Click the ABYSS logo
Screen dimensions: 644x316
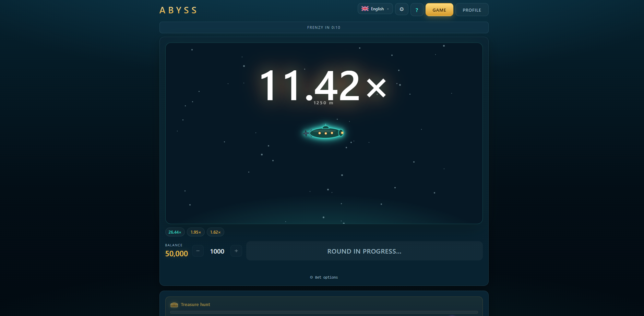178,10
